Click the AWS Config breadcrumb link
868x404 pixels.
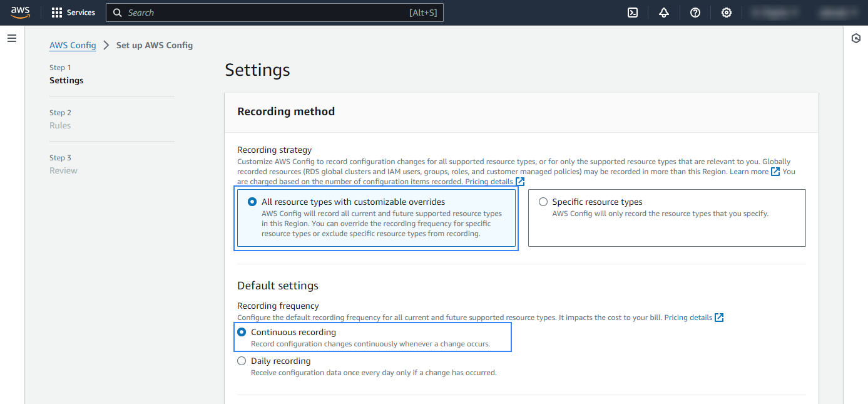[x=73, y=45]
